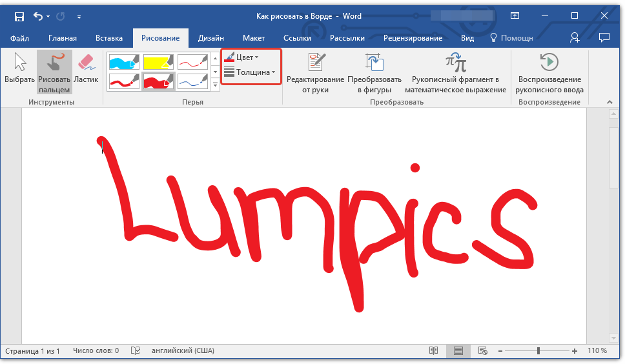Convert ink to math expression
Screen dimensions: 625x364
click(x=455, y=73)
